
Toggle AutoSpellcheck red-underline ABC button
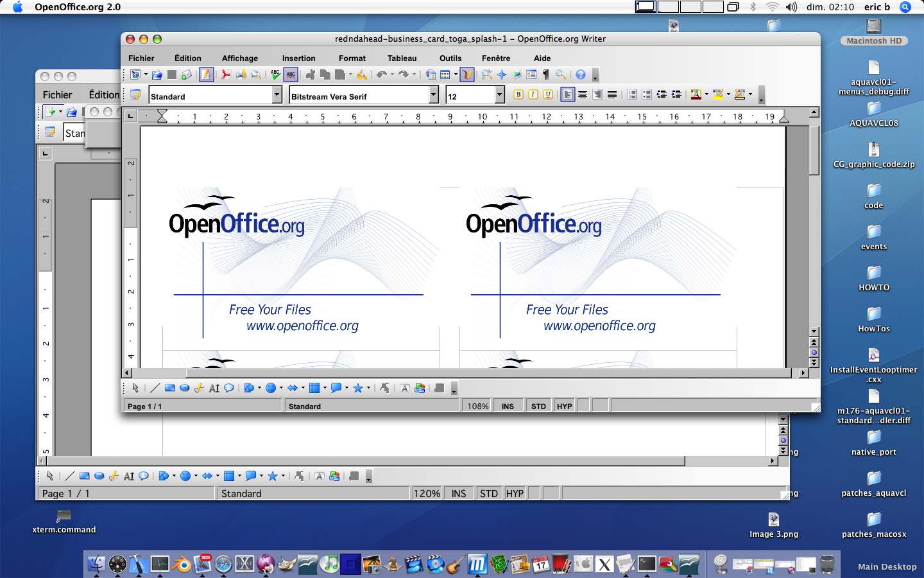[x=291, y=74]
